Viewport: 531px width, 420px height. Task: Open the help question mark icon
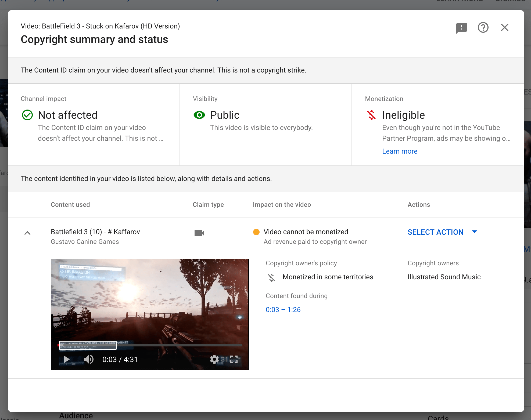click(483, 27)
